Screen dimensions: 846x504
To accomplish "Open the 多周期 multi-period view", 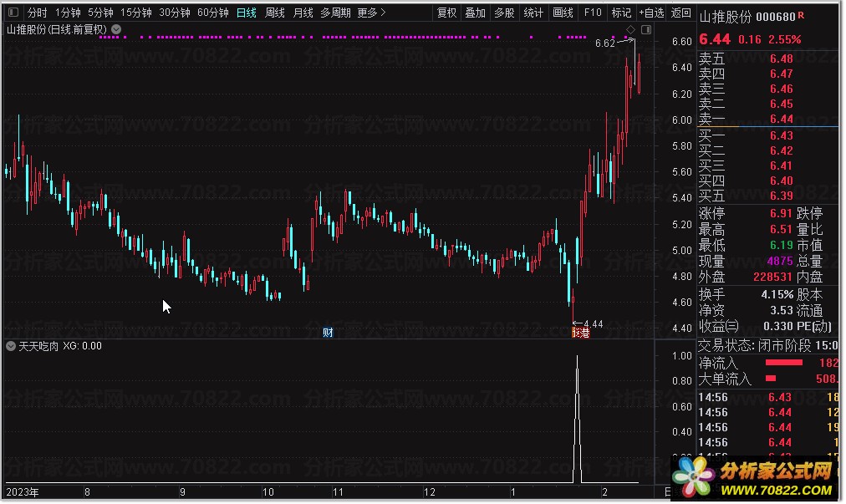I will pyautogui.click(x=335, y=13).
